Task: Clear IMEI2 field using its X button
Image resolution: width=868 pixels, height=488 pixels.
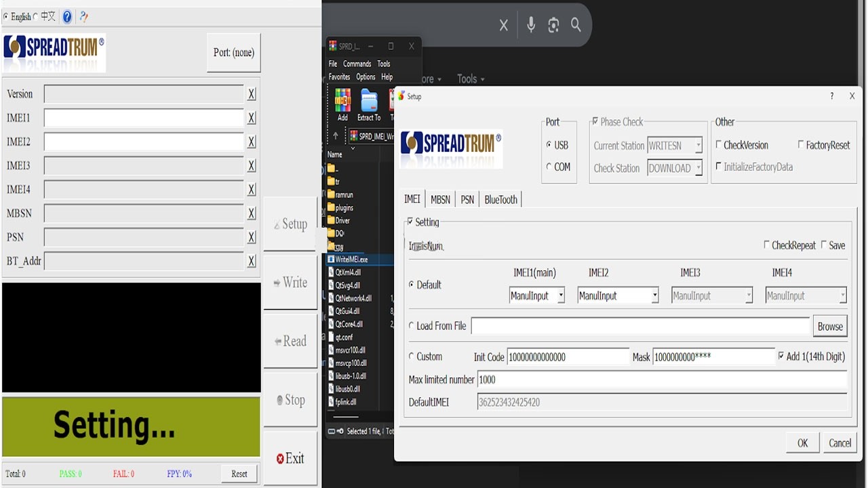Action: pos(252,142)
